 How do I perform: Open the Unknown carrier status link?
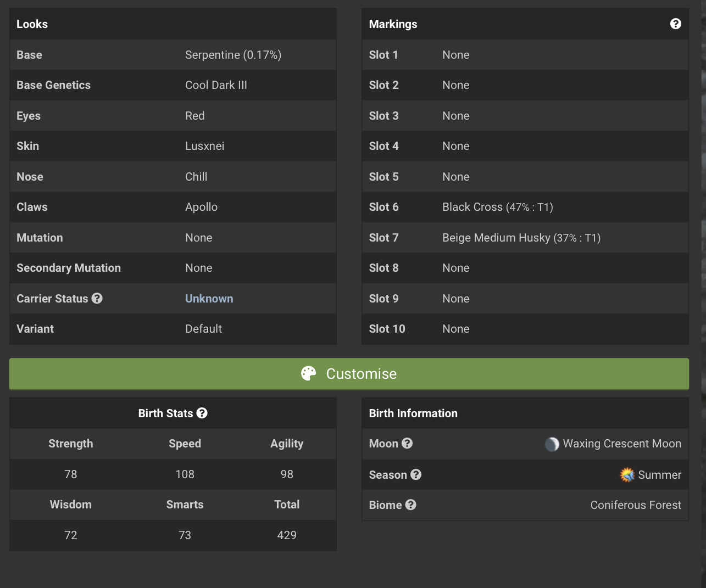pyautogui.click(x=209, y=298)
